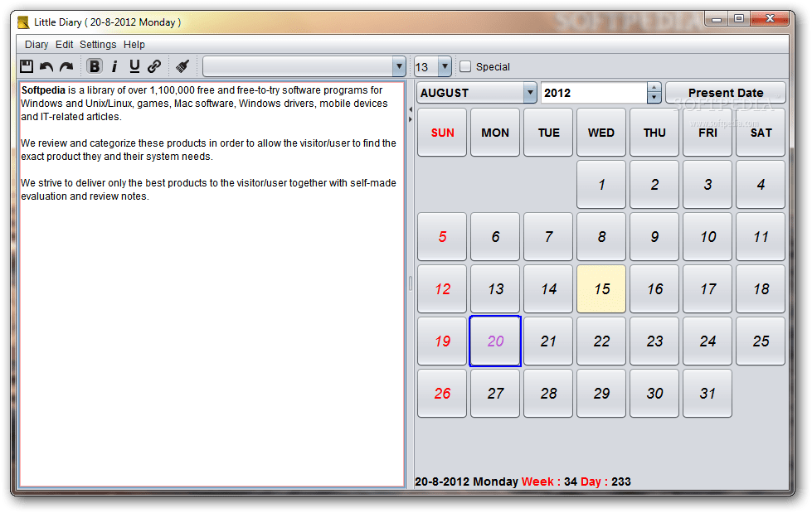Click the Present Date button
The image size is (812, 513).
point(726,93)
